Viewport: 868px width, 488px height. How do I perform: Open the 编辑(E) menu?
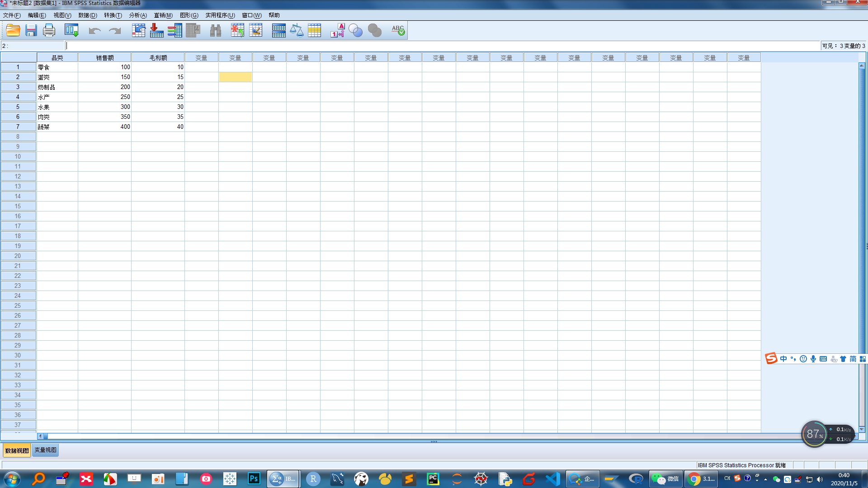[x=37, y=15]
